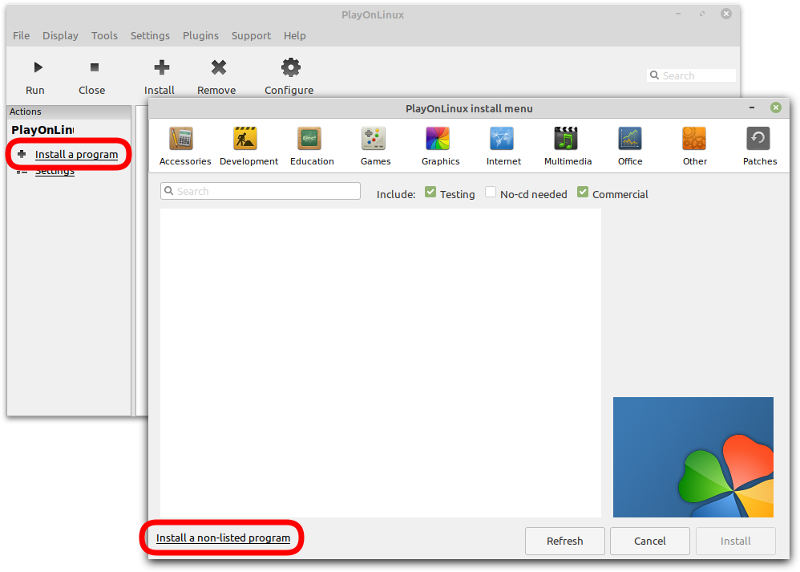Open the Settings menu
Image resolution: width=800 pixels, height=572 pixels.
click(x=149, y=35)
